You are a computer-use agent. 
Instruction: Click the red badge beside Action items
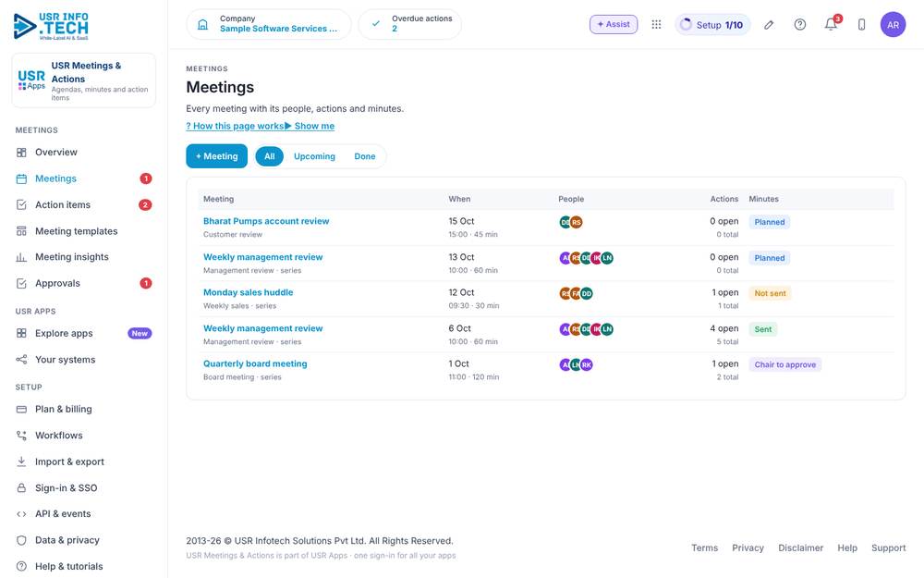click(x=145, y=204)
